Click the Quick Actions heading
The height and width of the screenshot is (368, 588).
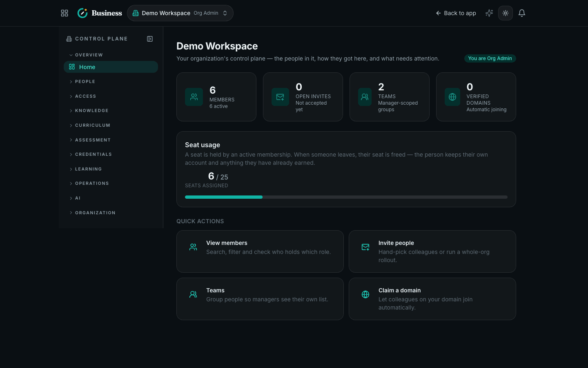[x=200, y=221]
